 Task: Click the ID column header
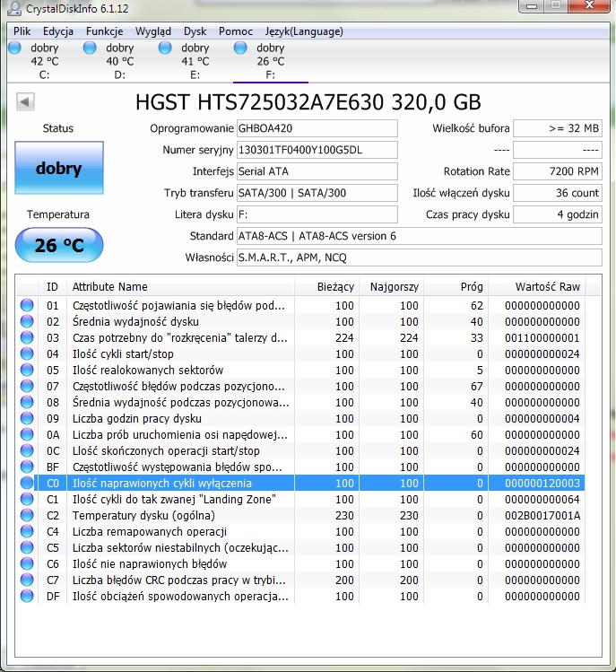(52, 287)
